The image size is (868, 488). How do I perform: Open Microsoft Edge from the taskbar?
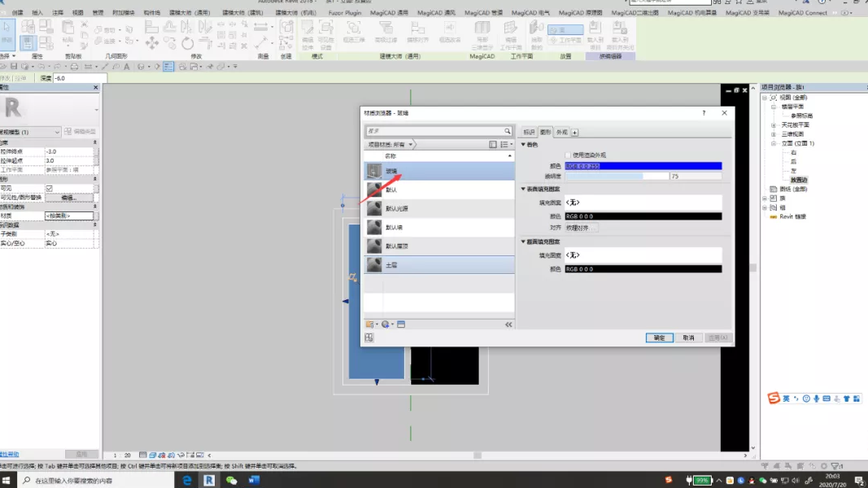187,480
